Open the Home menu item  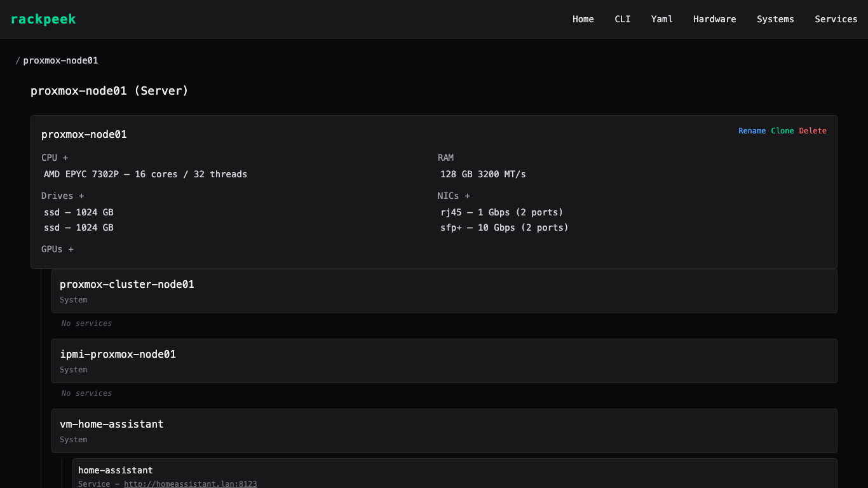[x=583, y=19]
